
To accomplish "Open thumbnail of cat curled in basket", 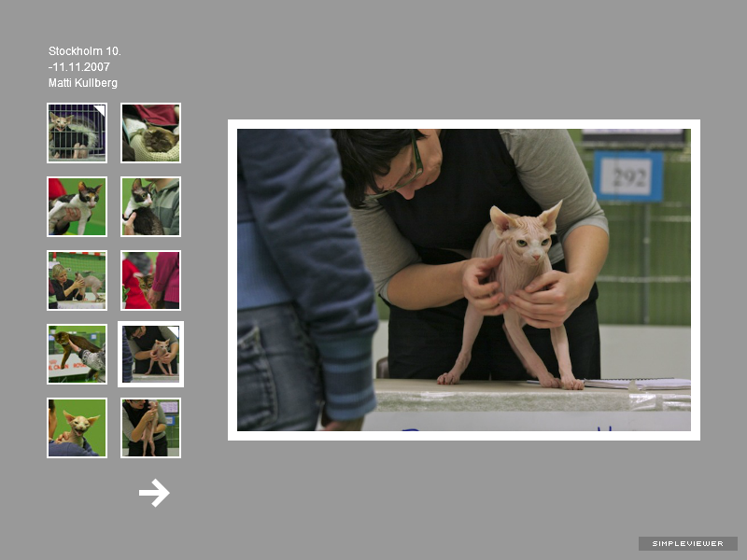I will click(150, 133).
